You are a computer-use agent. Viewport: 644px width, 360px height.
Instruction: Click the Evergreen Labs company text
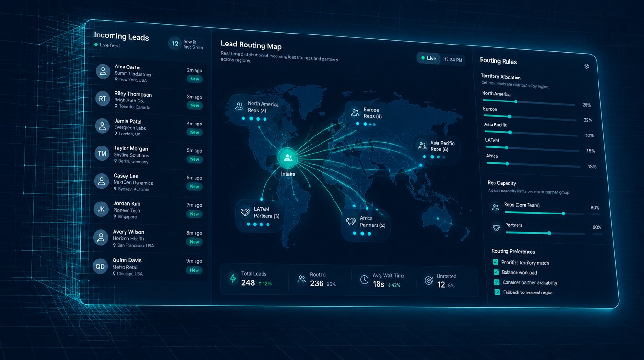pos(130,128)
